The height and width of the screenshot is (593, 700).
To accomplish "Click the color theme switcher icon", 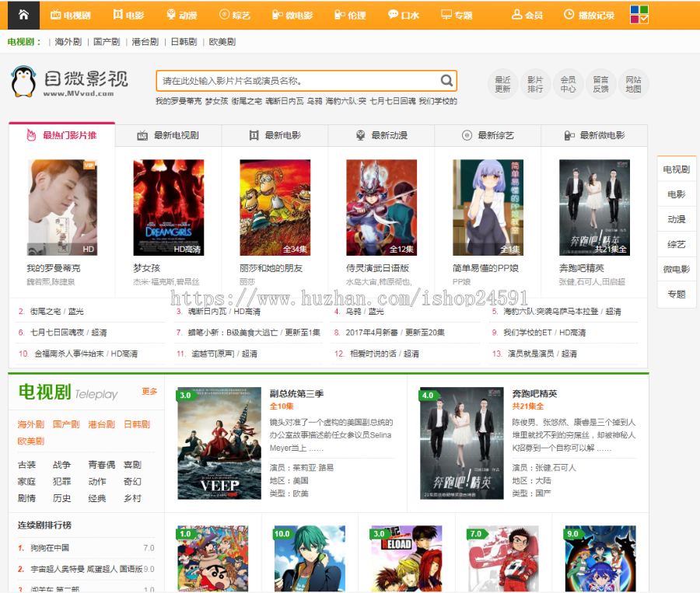I will pos(639,14).
